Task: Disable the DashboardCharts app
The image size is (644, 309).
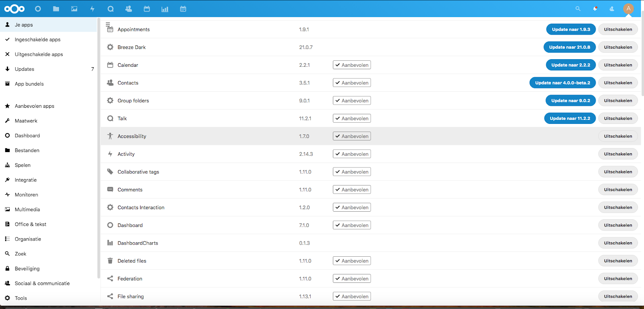Action: (x=618, y=243)
